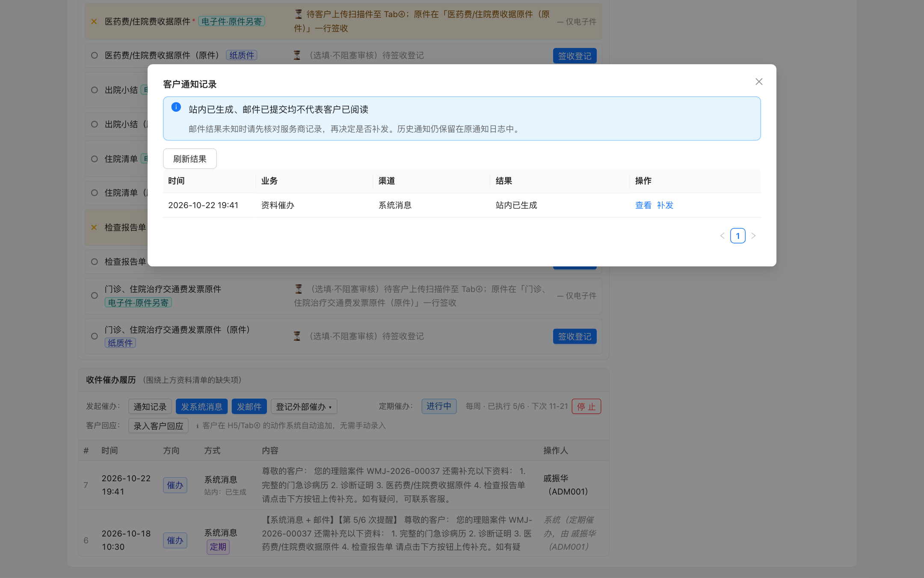The width and height of the screenshot is (924, 578).
Task: Go to previous page in notification pagination
Action: pyautogui.click(x=723, y=236)
